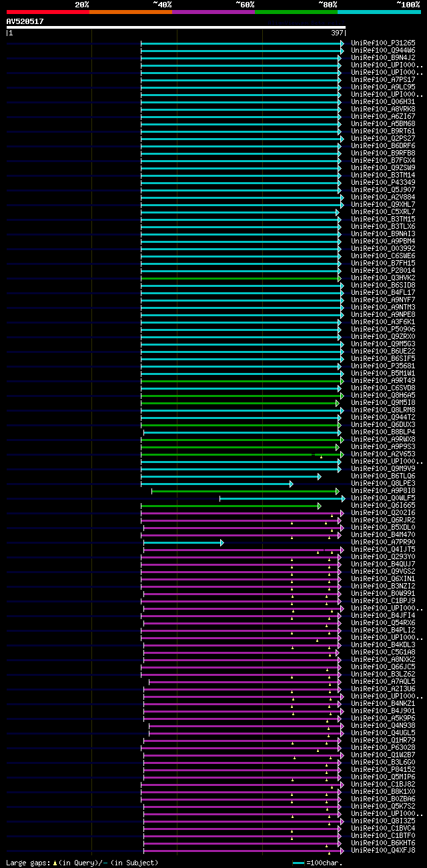Open hit UniRef100_B9N4J2

(x=383, y=58)
